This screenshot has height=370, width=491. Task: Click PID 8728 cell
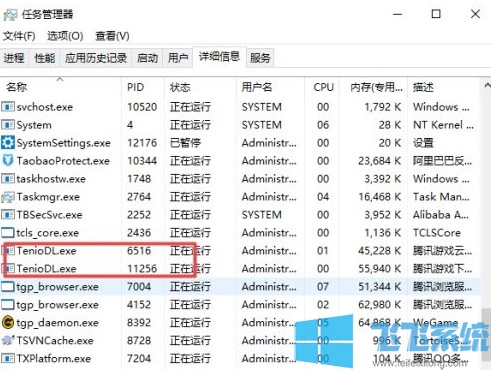(x=139, y=341)
